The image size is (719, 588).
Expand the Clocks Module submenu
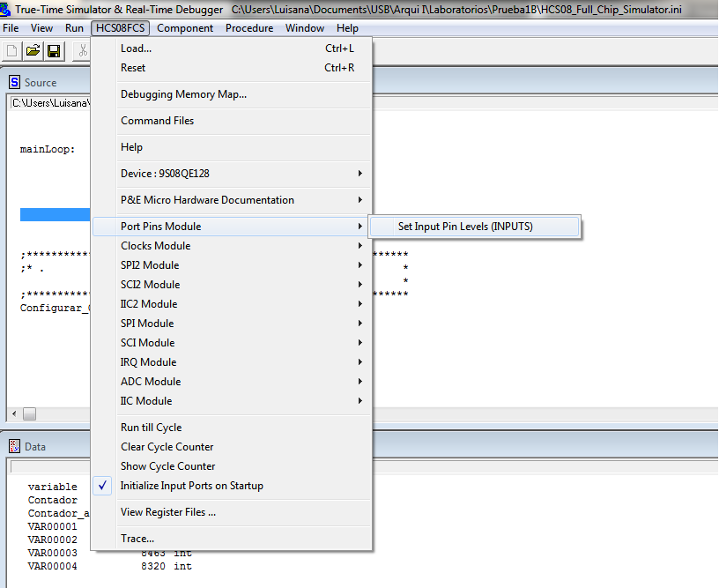click(155, 246)
